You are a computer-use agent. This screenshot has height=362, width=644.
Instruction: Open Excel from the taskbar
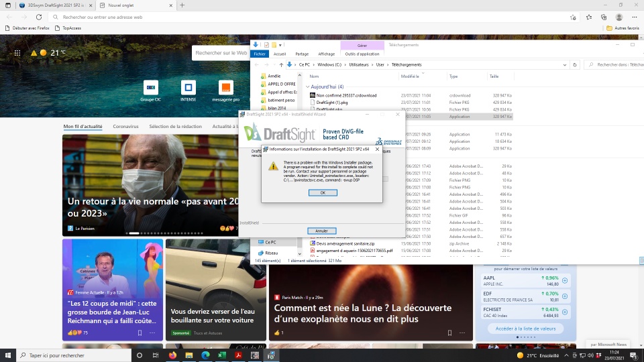click(x=222, y=355)
